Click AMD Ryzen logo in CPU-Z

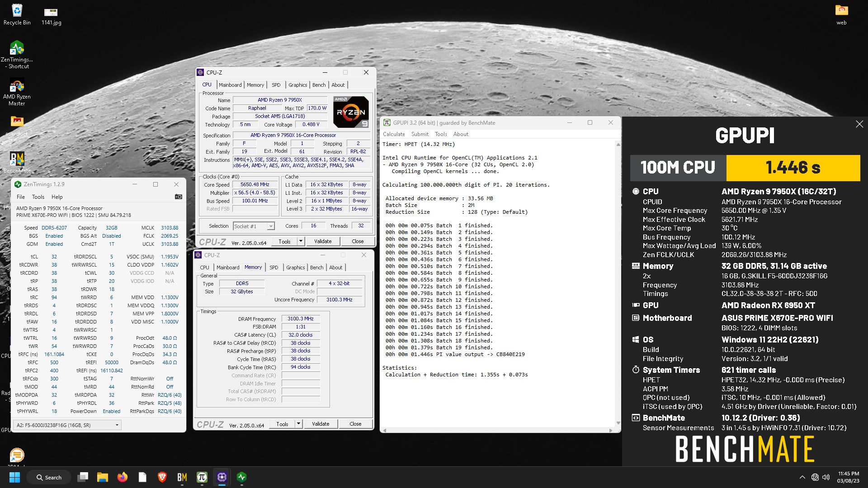[x=351, y=112]
